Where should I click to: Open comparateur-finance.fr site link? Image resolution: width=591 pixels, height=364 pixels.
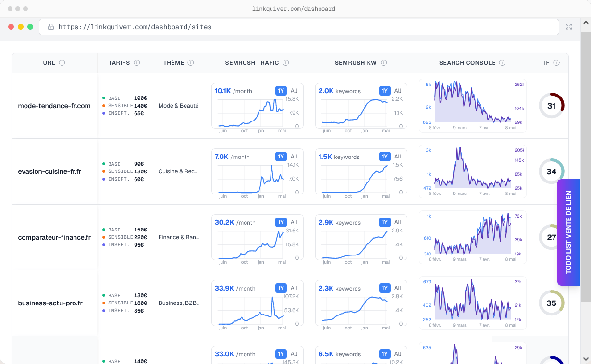[54, 237]
